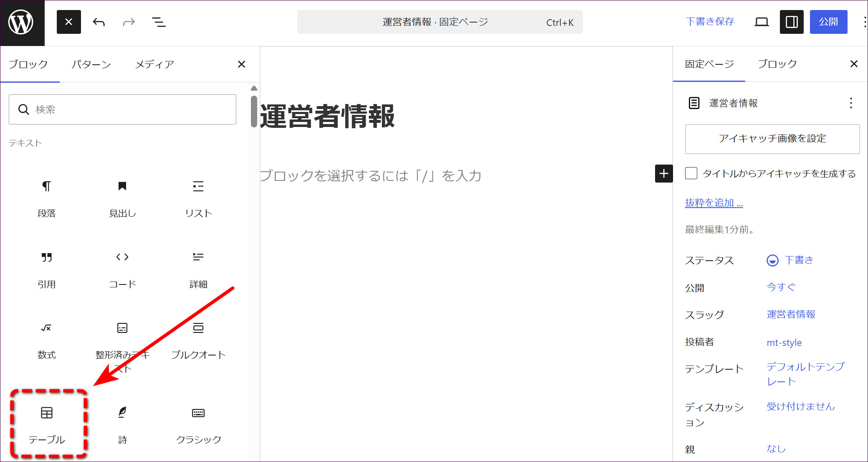Insert a 段落 paragraph block

click(46, 200)
